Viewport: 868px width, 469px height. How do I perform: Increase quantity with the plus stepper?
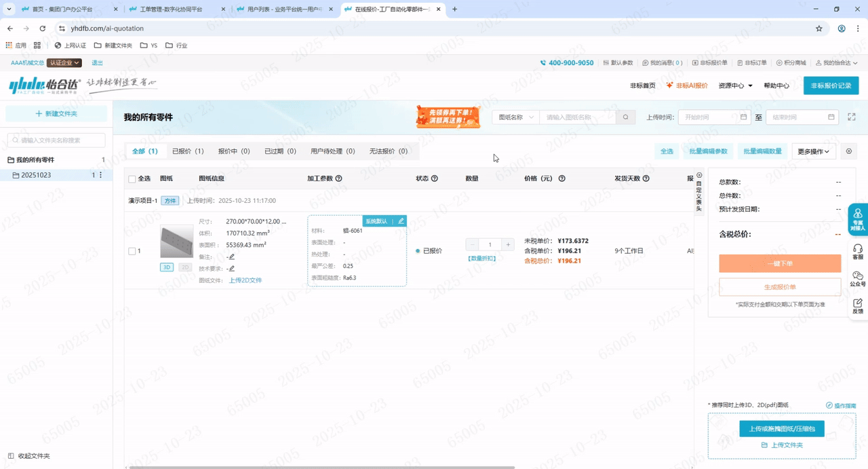[x=508, y=244]
